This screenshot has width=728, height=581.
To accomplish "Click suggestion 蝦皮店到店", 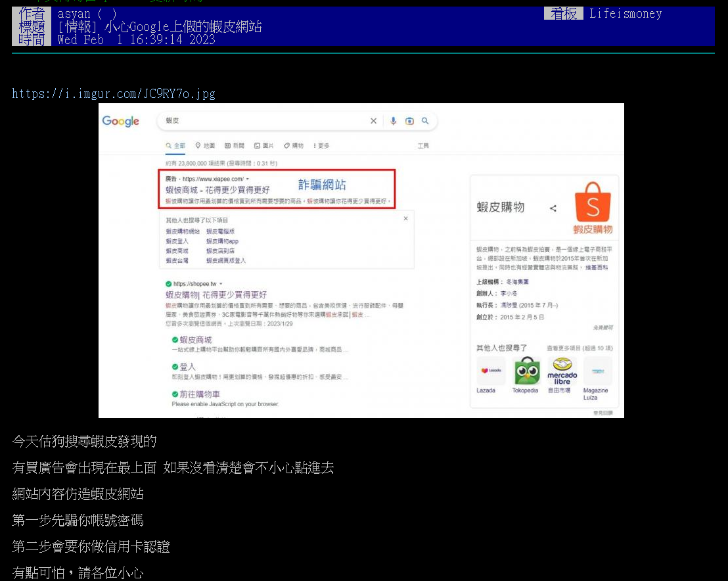I will pyautogui.click(x=221, y=251).
